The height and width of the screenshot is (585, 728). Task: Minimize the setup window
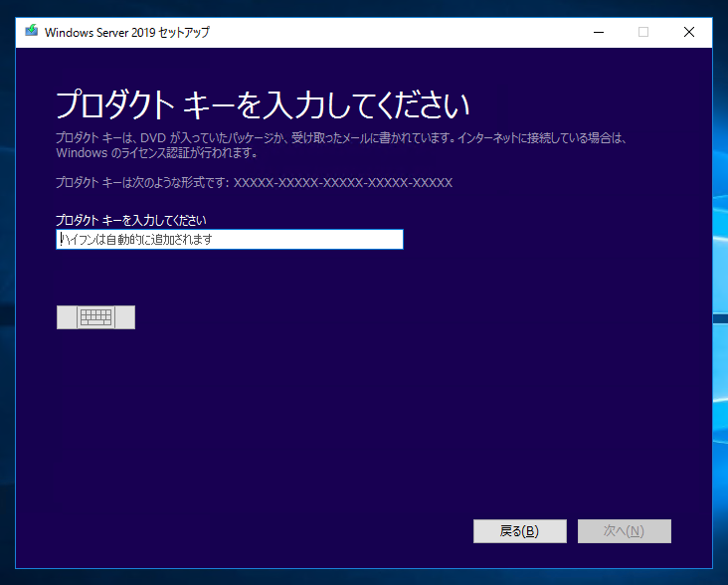pos(599,32)
